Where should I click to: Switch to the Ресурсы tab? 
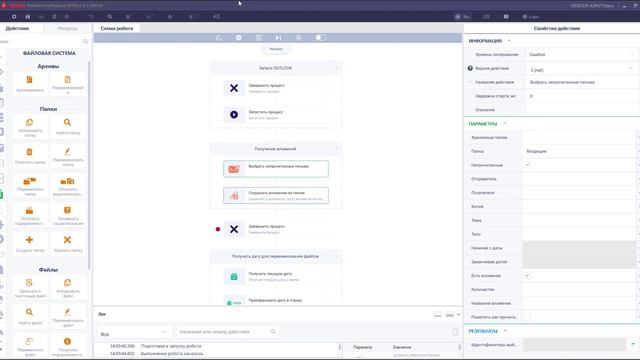coord(67,29)
